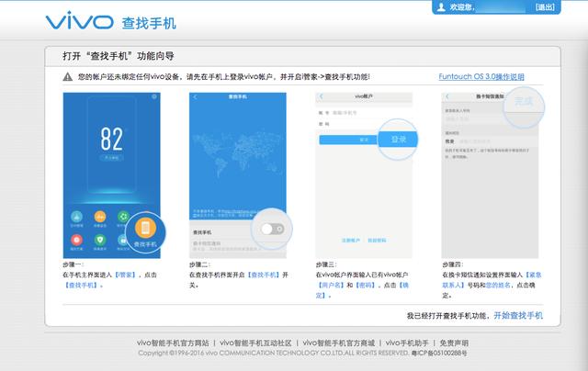Click the magnified 完成 button in step four
Viewport: 588px width, 371px height.
point(524,101)
